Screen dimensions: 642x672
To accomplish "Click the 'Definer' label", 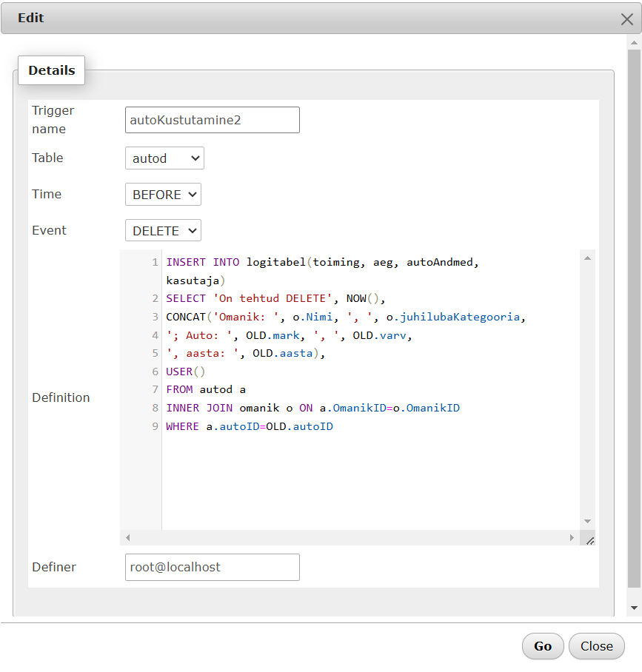I will pos(54,567).
